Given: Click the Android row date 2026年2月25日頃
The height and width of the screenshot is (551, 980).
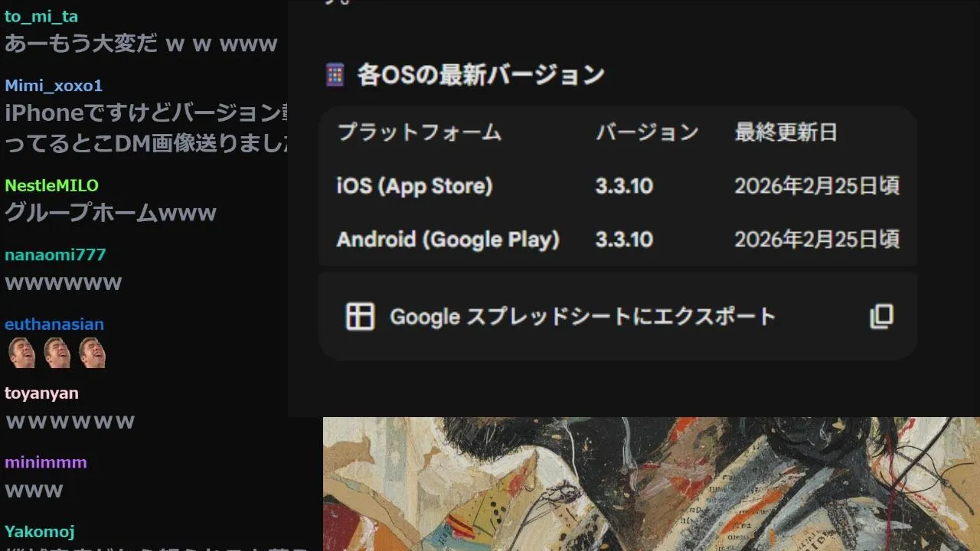Looking at the screenshot, I should point(817,240).
